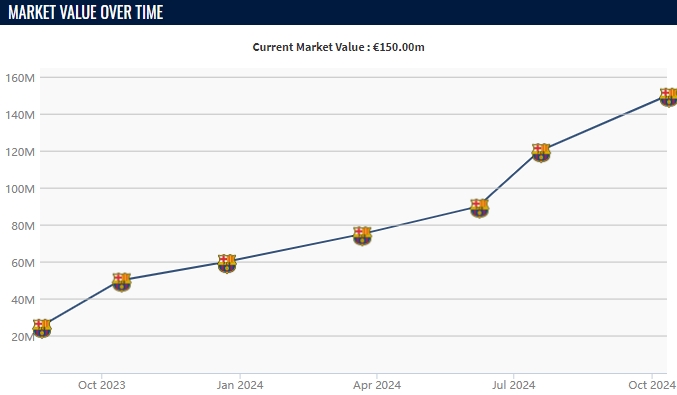
Task: Click the Jul 2024 axis label
Action: pos(513,385)
